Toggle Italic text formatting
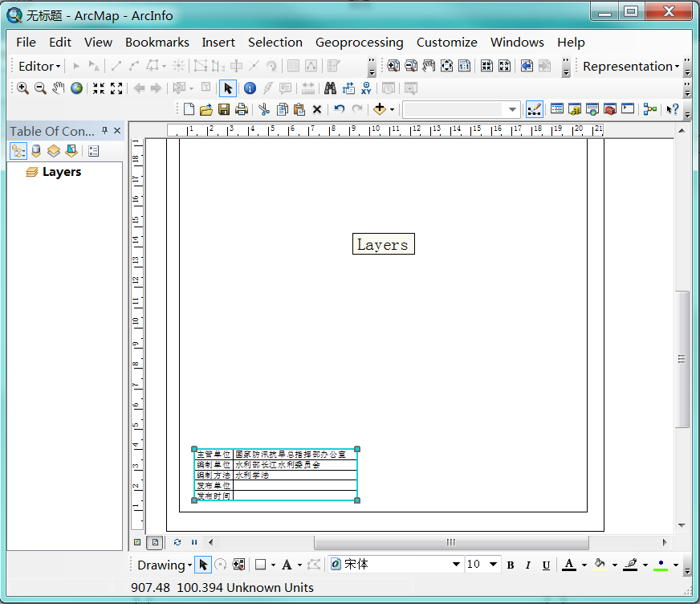The image size is (700, 604). tap(528, 565)
